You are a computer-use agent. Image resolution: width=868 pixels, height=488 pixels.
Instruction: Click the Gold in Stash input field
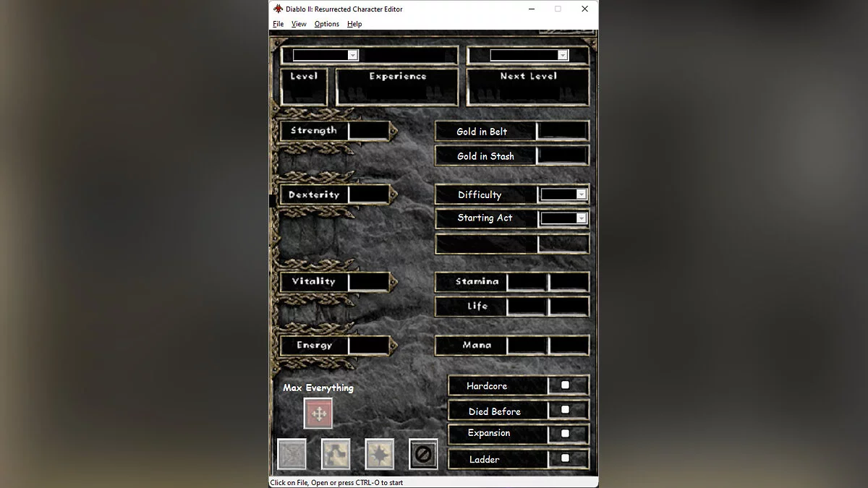click(562, 155)
